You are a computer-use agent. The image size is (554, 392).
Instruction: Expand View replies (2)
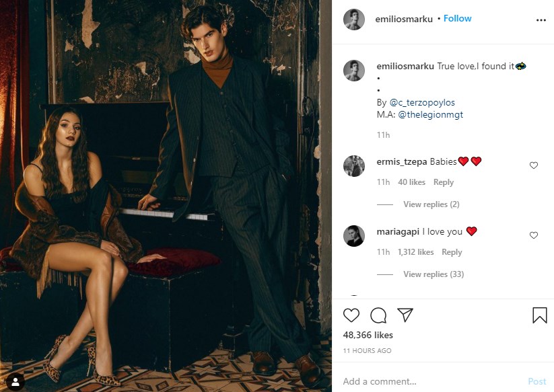point(431,204)
